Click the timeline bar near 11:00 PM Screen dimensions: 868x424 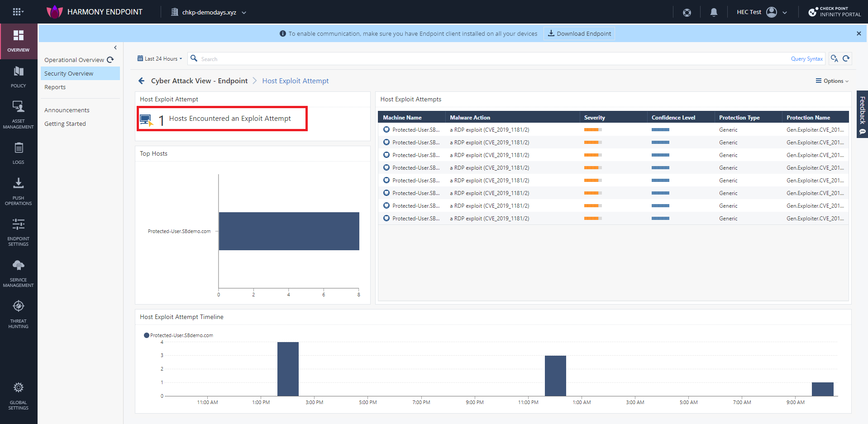point(555,376)
